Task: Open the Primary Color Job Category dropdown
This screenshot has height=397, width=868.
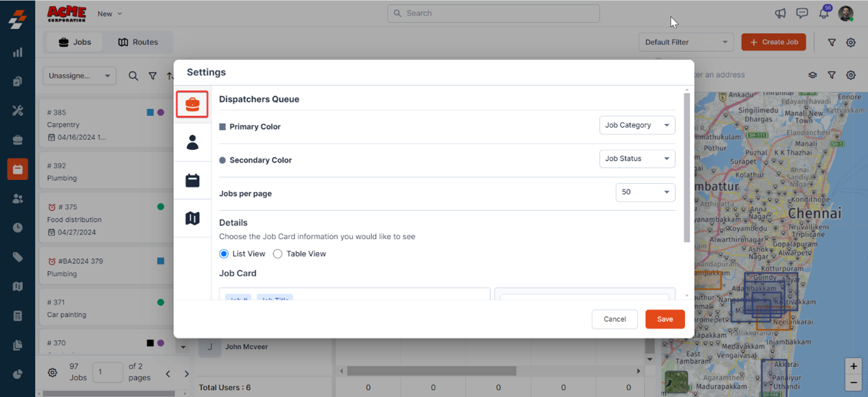Action: 637,125
